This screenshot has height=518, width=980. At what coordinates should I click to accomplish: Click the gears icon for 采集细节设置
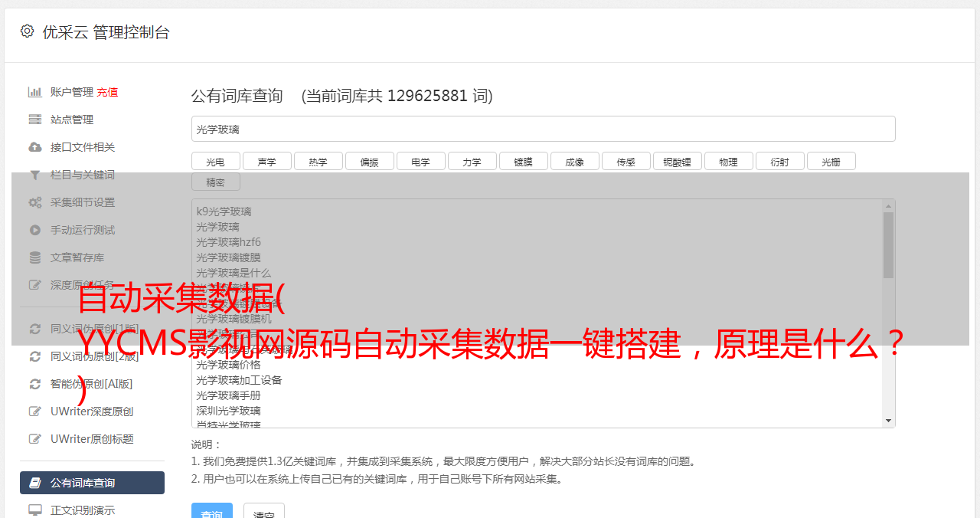click(35, 202)
